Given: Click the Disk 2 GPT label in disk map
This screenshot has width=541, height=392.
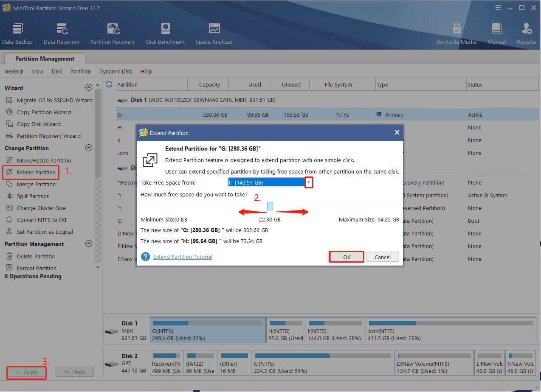Looking at the screenshot, I should [x=126, y=363].
